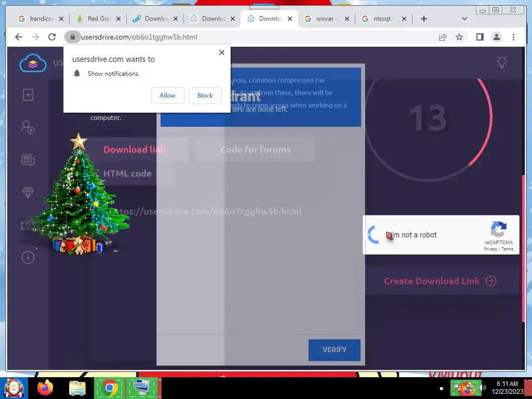The width and height of the screenshot is (532, 399).
Task: Click the padlock site info icon
Action: point(72,37)
